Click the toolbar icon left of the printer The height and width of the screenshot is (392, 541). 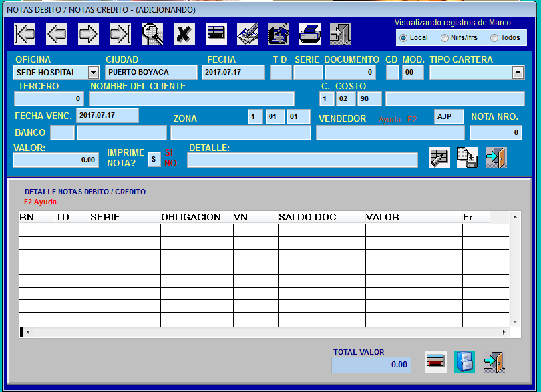[279, 34]
